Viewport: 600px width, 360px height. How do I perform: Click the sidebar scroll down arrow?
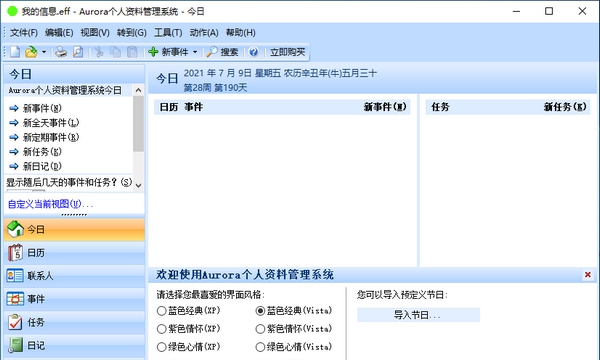139,186
